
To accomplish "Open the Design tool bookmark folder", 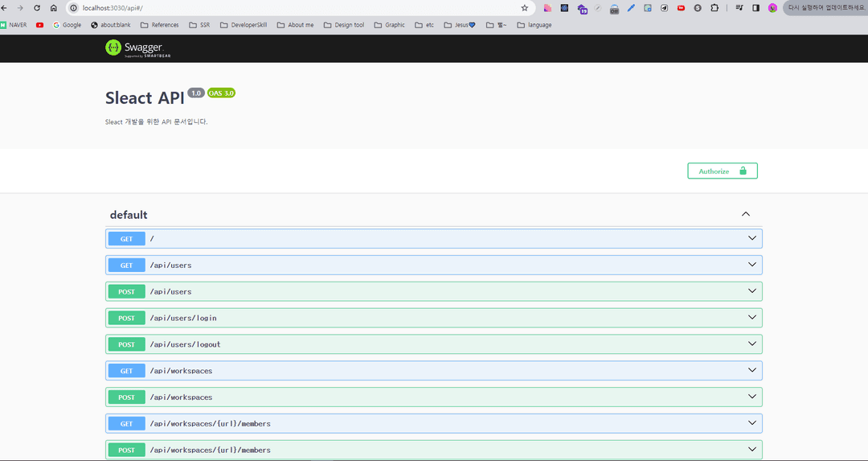I will (x=344, y=25).
